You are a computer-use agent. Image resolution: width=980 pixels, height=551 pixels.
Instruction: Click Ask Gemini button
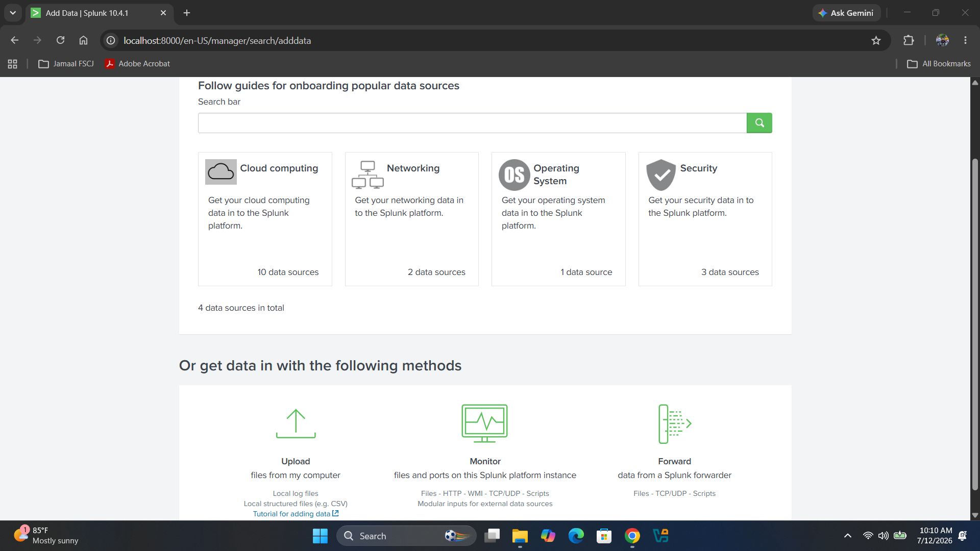846,13
